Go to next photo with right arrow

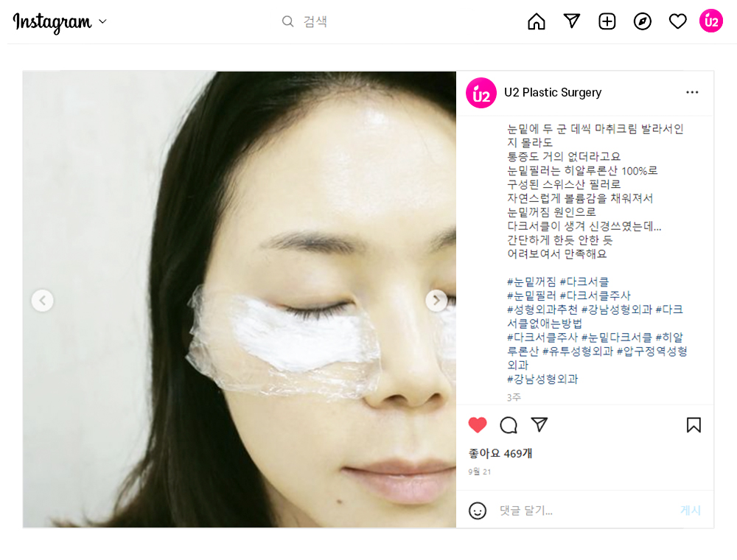pos(436,300)
